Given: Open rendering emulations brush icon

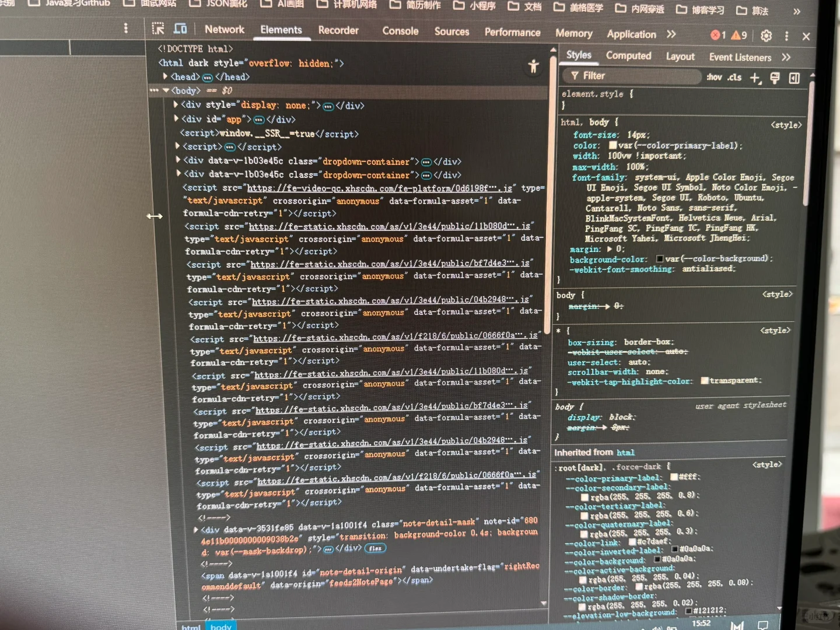Looking at the screenshot, I should tap(775, 78).
